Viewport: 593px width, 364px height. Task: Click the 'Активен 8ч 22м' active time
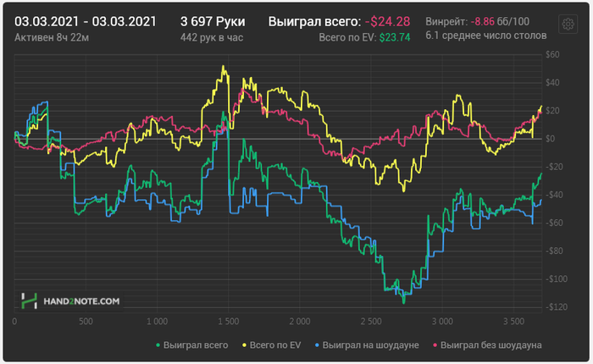(52, 37)
